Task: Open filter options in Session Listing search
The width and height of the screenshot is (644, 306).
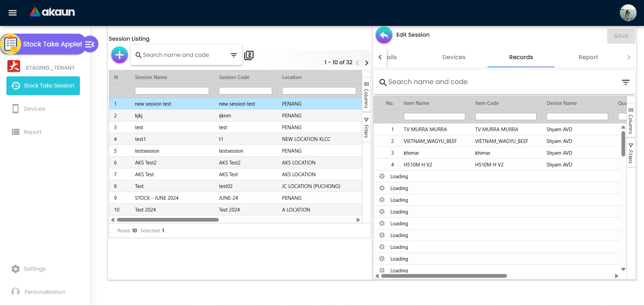Action: (x=234, y=55)
